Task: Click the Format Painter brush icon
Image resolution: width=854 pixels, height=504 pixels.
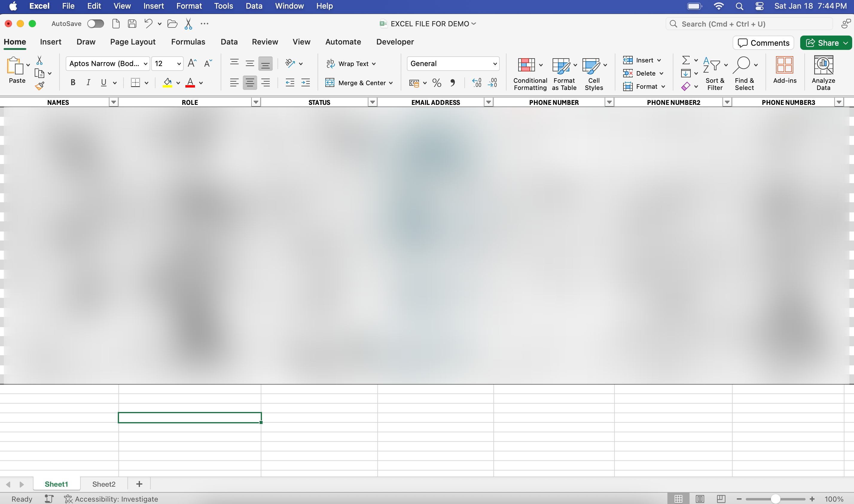Action: pyautogui.click(x=39, y=86)
